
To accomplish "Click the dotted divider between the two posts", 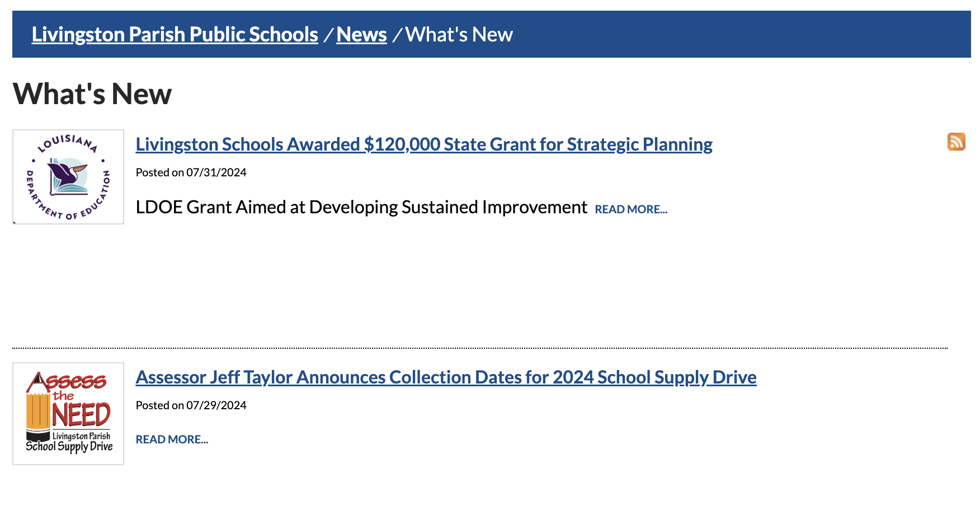I will pos(479,348).
